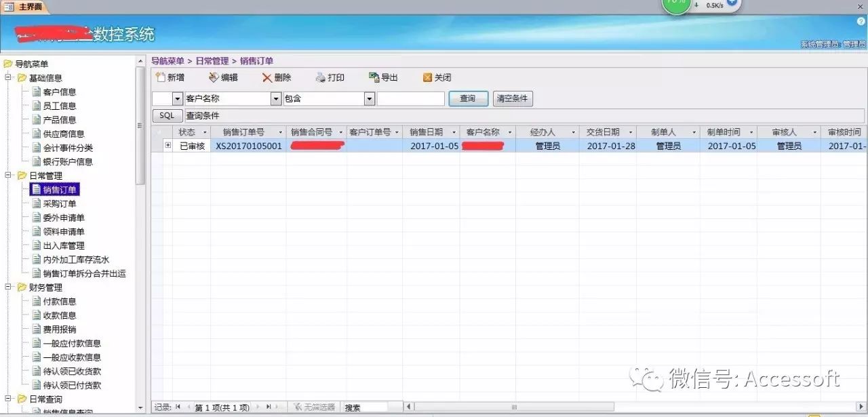Open 费用报销 in the tree
868x417 pixels.
pos(60,330)
